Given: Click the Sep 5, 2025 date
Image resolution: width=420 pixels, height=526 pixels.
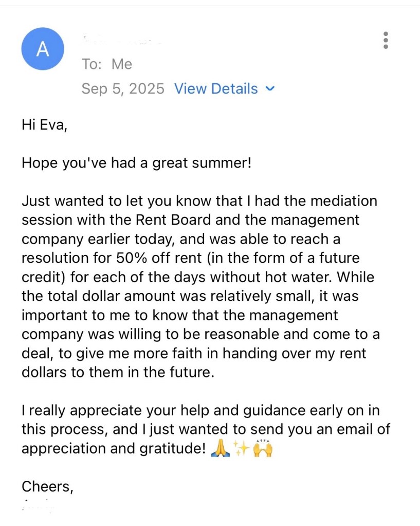Looking at the screenshot, I should (x=123, y=88).
